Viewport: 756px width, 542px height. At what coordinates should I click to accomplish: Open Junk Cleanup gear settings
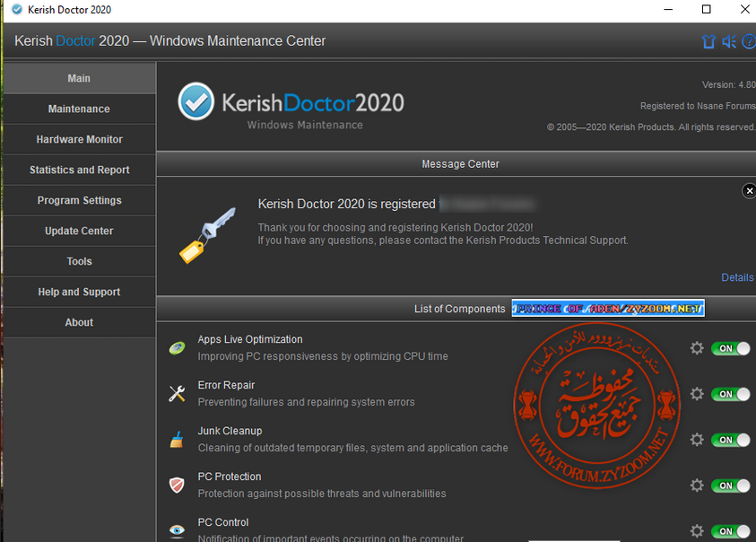pos(697,439)
